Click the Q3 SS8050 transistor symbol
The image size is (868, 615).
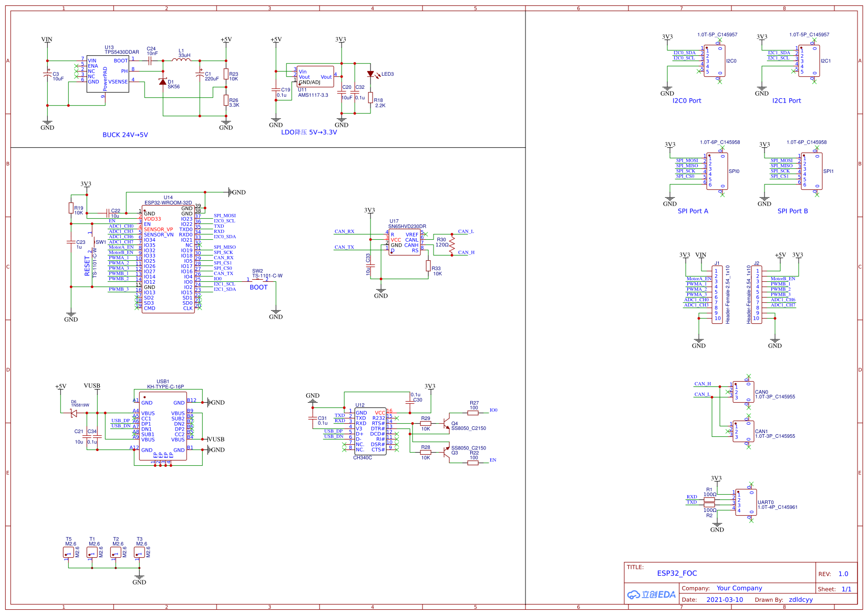(446, 452)
